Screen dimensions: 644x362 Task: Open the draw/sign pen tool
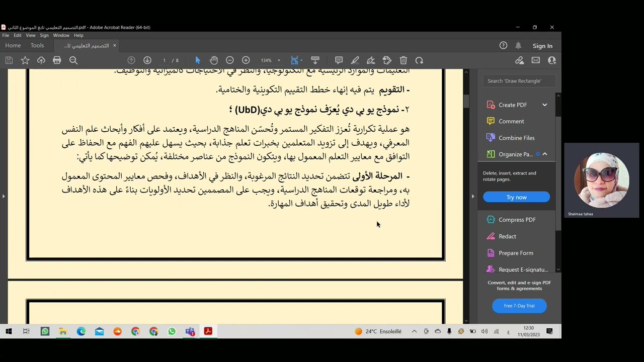(371, 60)
